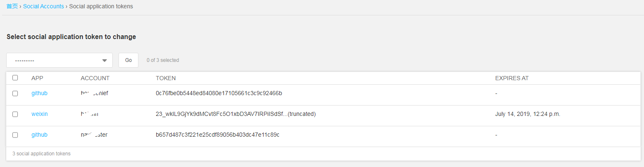Sort by the APP column header

[x=37, y=78]
